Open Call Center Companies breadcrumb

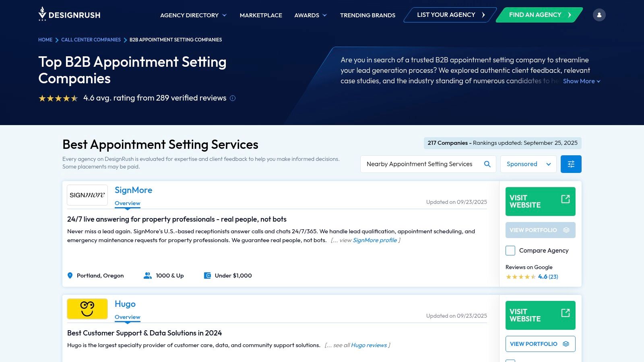pyautogui.click(x=91, y=40)
